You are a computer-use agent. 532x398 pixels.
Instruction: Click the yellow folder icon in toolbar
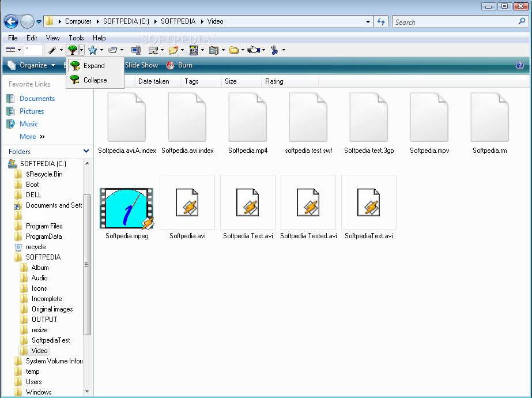coord(234,50)
